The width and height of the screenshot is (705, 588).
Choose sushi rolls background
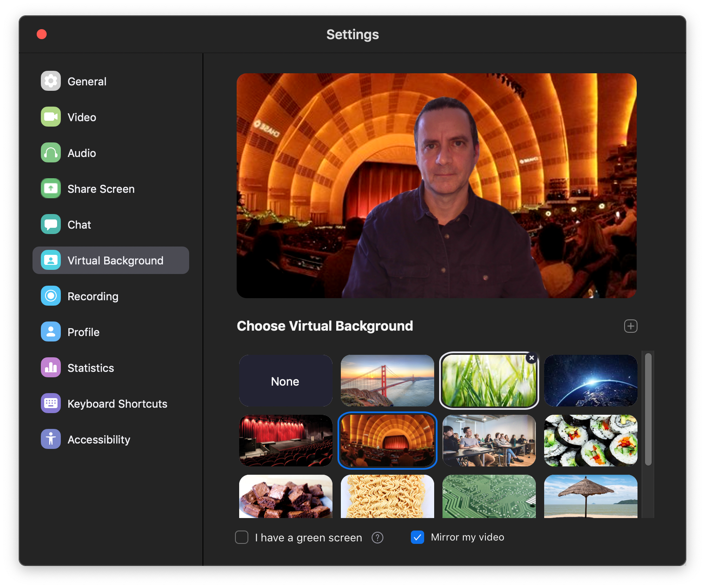click(591, 441)
